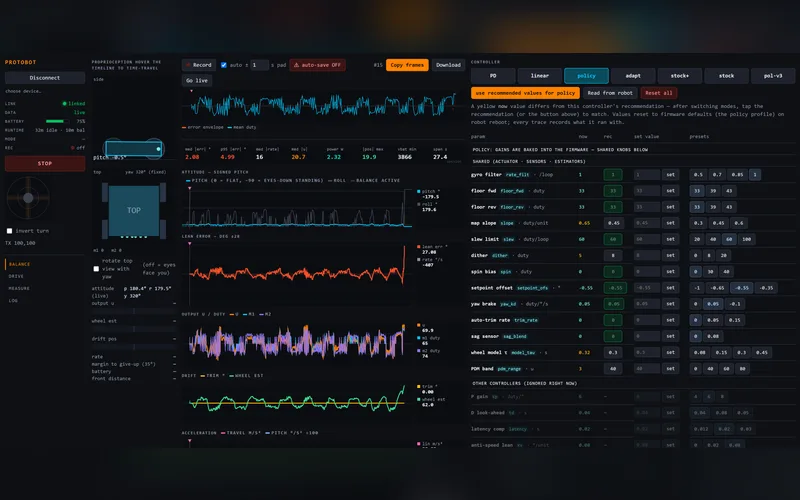The height and width of the screenshot is (500, 800).
Task: Click the seconds pad input field
Action: click(260, 65)
